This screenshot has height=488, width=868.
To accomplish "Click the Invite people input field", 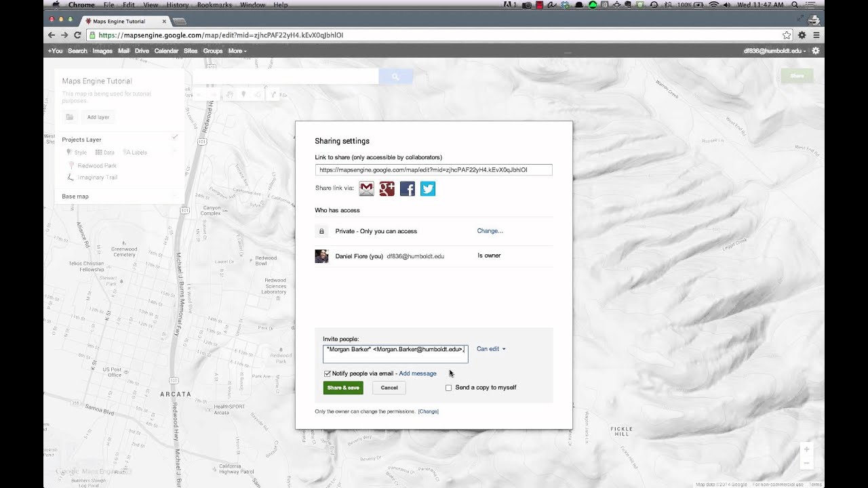I will (395, 354).
